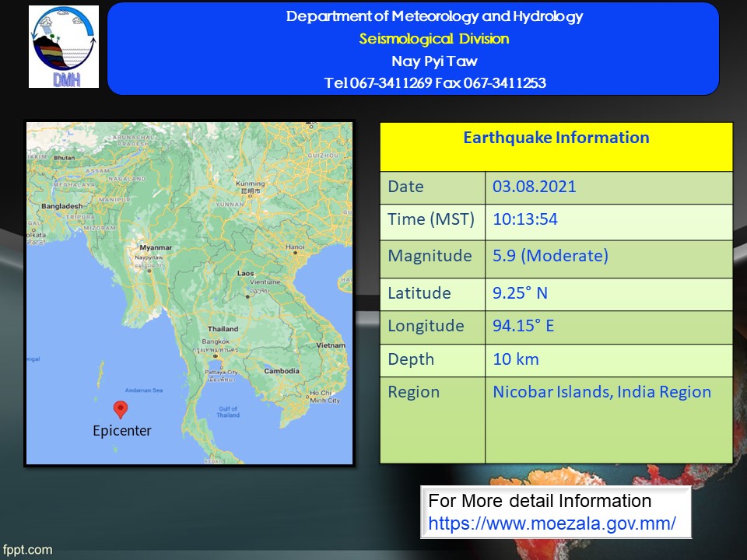Image resolution: width=747 pixels, height=560 pixels.
Task: Click the "Region" row label
Action: (x=413, y=392)
